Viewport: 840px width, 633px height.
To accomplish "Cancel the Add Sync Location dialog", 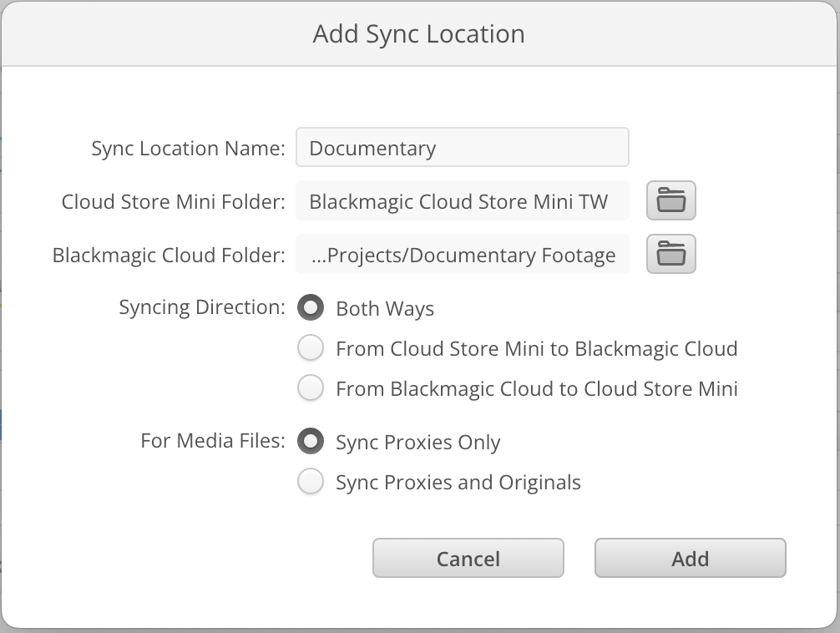I will [x=468, y=558].
